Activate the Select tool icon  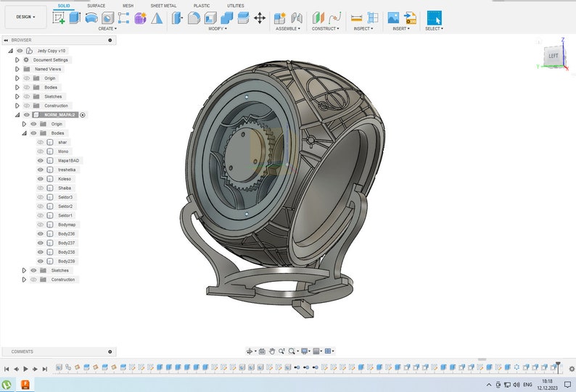point(435,17)
